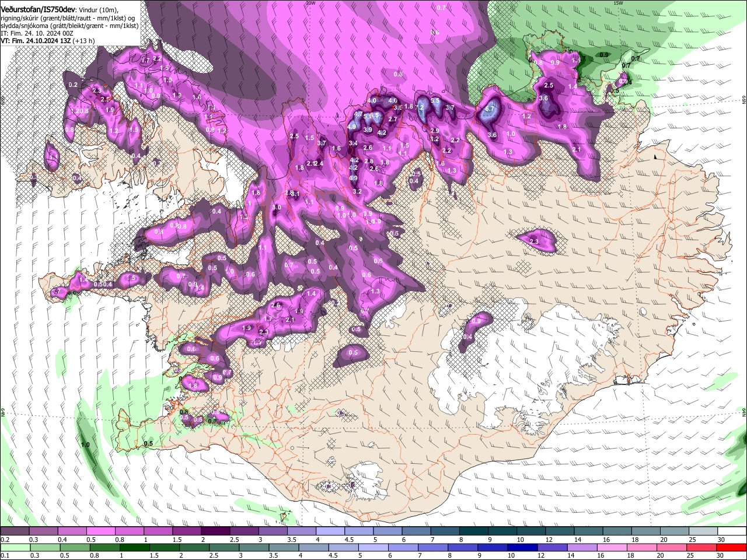Click the bottom legend row label 0.1
Viewport: 747px width, 560px height.
point(5,555)
